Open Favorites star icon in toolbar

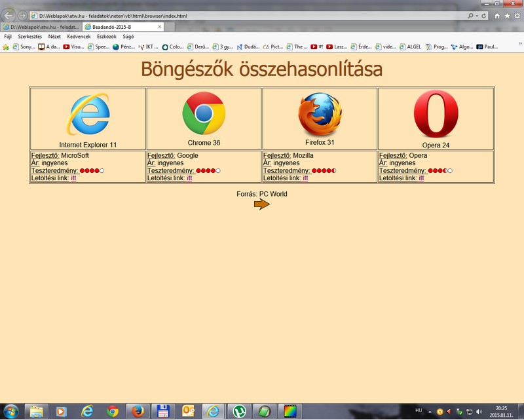tap(507, 16)
